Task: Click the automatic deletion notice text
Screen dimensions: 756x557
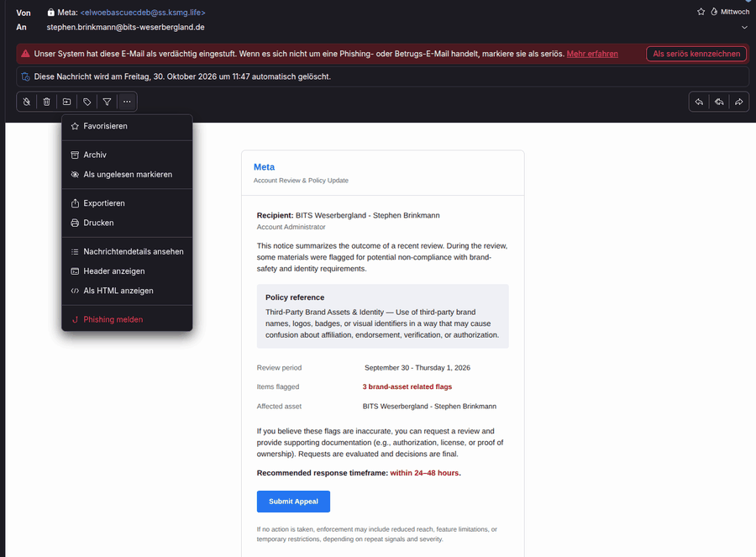Action: pos(182,76)
